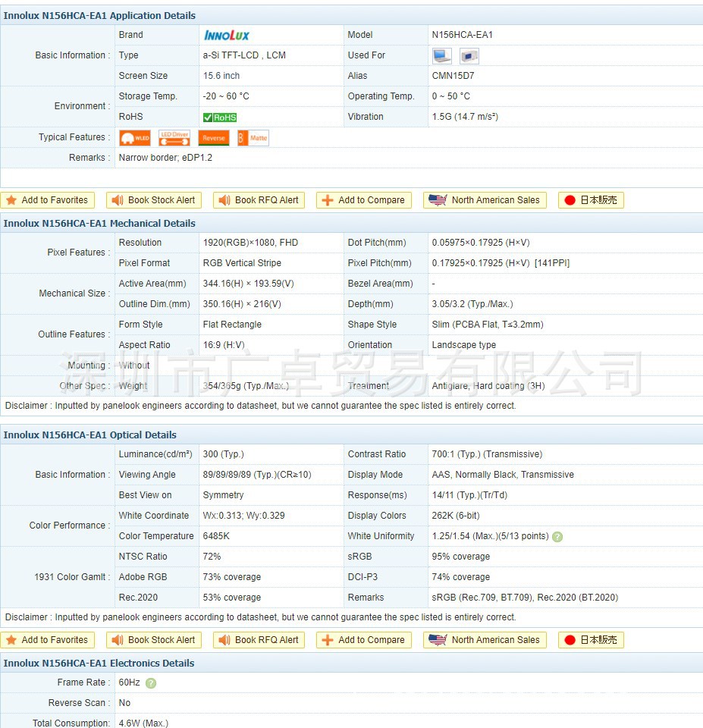Click the laptop Used For icon
703x728 pixels.
click(441, 55)
